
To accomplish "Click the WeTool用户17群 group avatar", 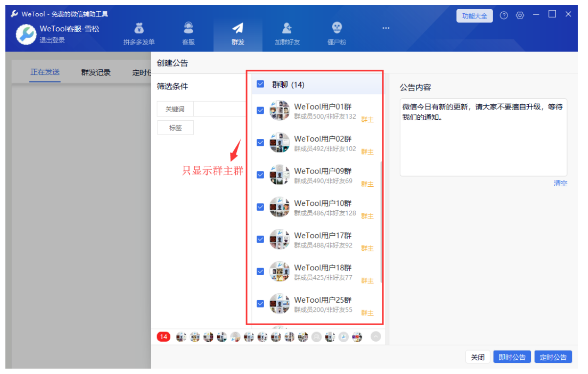I will [279, 240].
